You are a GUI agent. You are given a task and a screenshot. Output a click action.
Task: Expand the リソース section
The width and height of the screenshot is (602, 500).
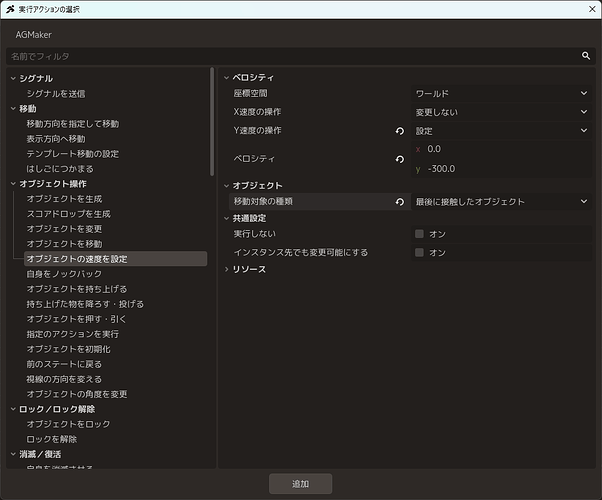point(227,269)
